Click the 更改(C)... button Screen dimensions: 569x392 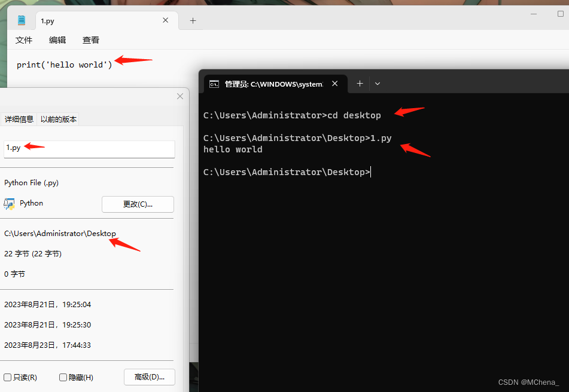[138, 204]
